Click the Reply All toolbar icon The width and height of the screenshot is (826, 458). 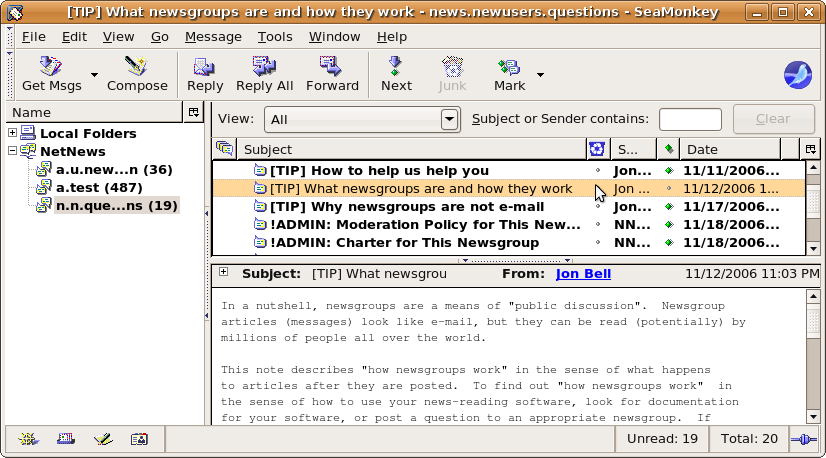click(264, 67)
